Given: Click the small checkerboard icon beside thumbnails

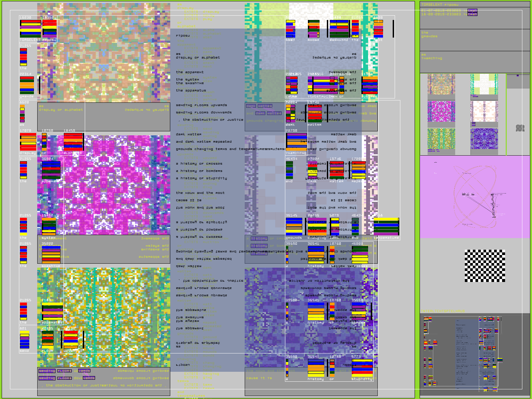Looking at the screenshot, I should pos(520,128).
